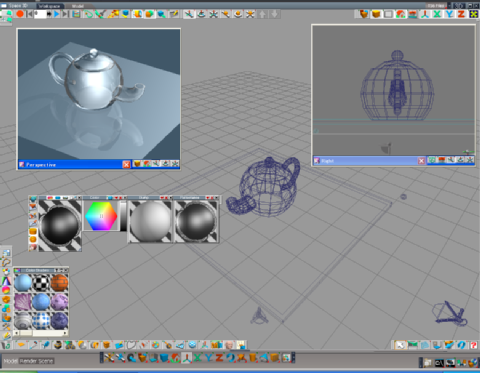Open the Right view title bar
The height and width of the screenshot is (373, 480).
point(365,161)
